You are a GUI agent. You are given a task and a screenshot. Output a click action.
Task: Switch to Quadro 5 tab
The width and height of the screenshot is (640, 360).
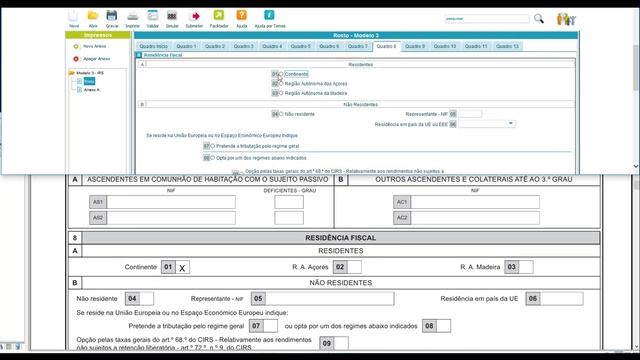pos(300,47)
